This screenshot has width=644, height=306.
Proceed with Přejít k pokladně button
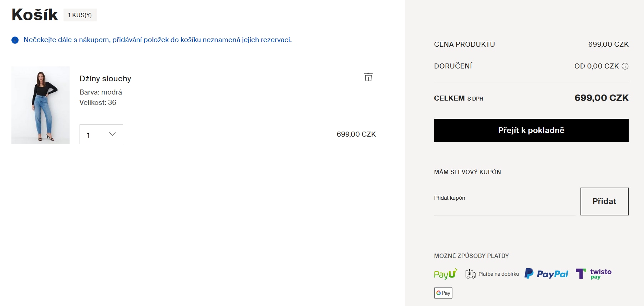coord(531,130)
